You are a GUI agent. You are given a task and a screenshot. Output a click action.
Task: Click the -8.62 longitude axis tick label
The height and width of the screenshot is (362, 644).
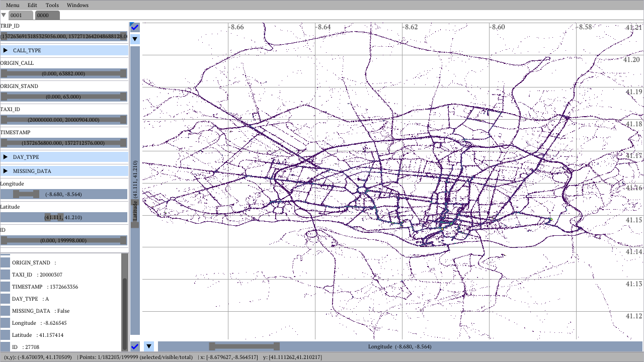(411, 27)
